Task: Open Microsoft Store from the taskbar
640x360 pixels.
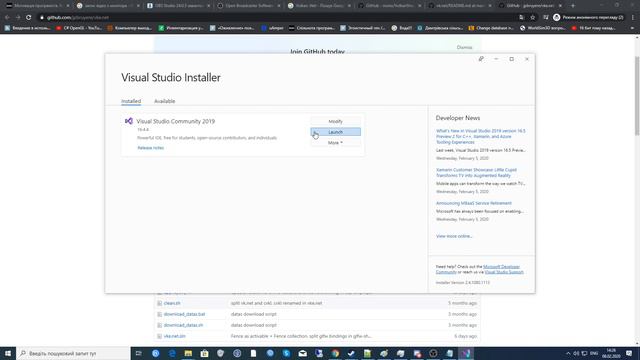Action: pyautogui.click(x=204, y=353)
